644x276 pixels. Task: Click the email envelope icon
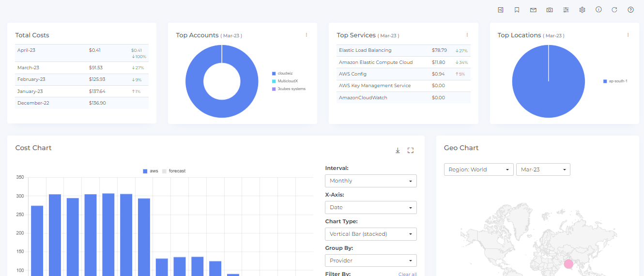(533, 10)
